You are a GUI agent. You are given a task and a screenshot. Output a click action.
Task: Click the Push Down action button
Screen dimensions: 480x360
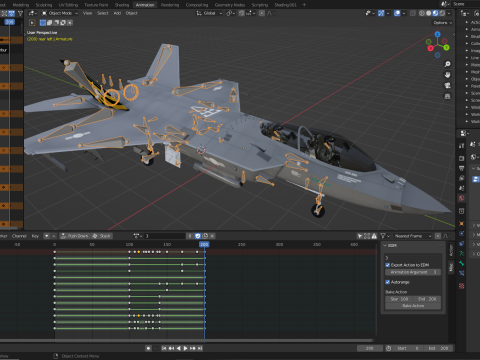click(75, 236)
